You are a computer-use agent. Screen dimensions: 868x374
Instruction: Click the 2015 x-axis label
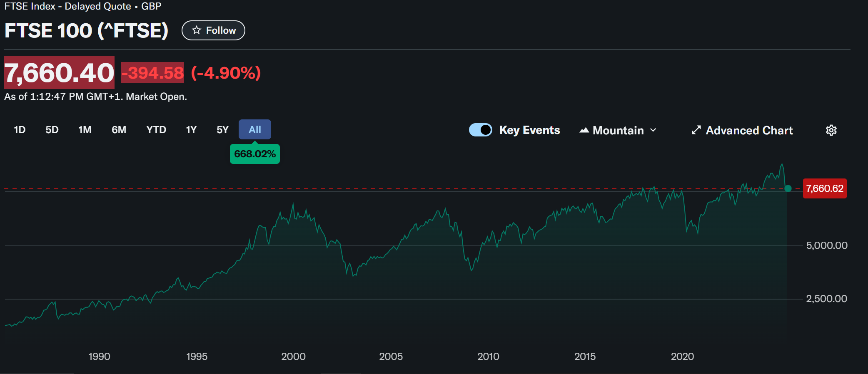585,357
